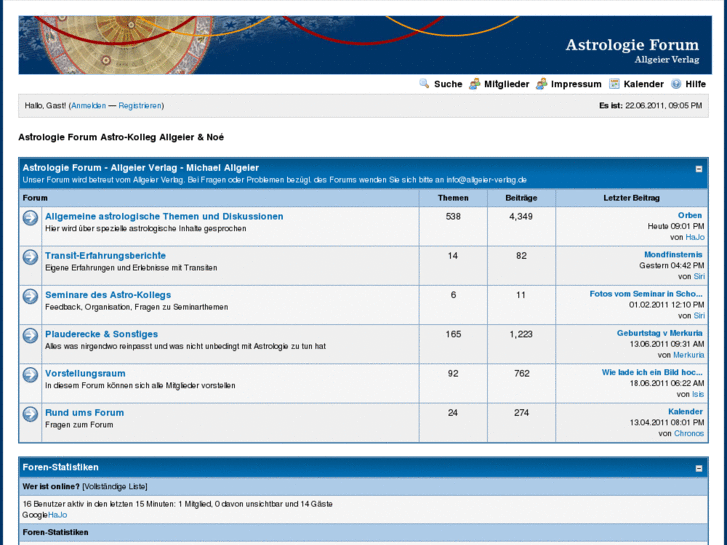Click the Impressum people icon

click(541, 84)
